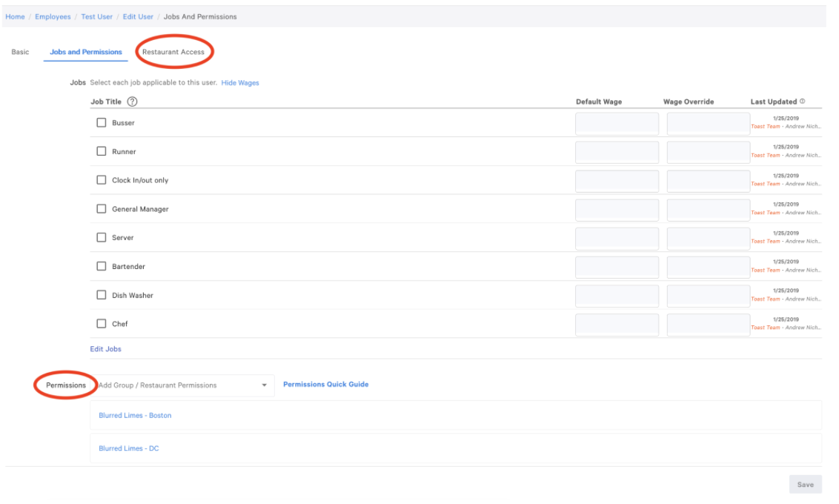This screenshot has width=839, height=504.
Task: Check the Busser job checkbox
Action: (x=102, y=123)
